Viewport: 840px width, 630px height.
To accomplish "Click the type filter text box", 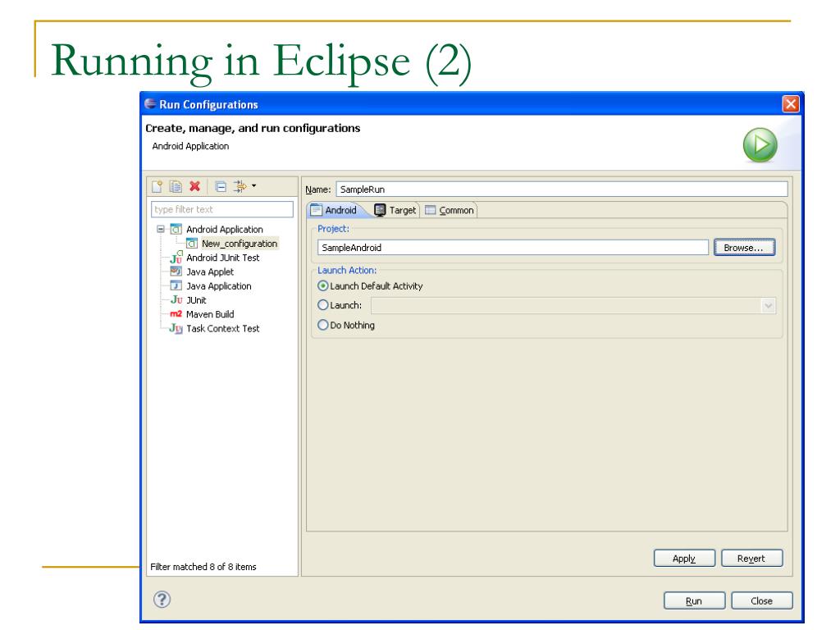I will (x=222, y=209).
